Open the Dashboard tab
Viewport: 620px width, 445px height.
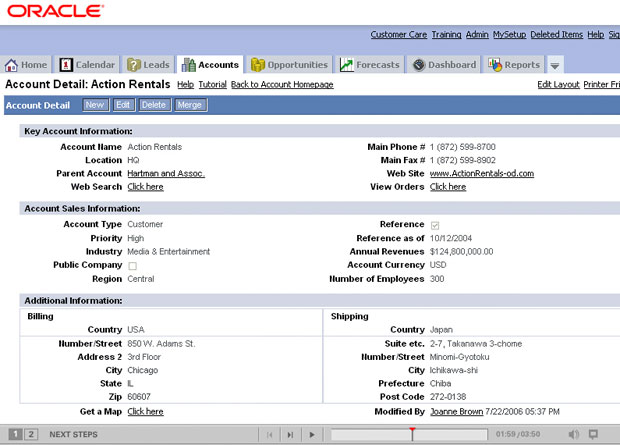pyautogui.click(x=444, y=65)
